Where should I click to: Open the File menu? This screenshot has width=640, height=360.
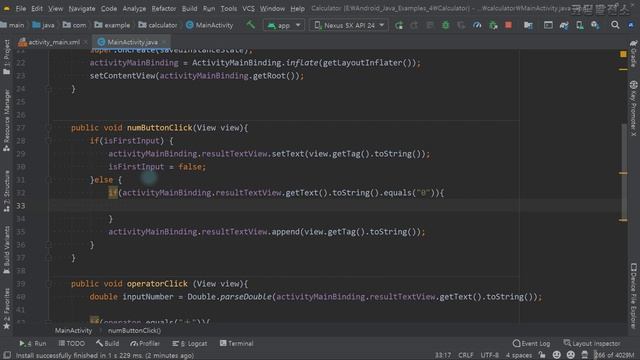pyautogui.click(x=21, y=8)
